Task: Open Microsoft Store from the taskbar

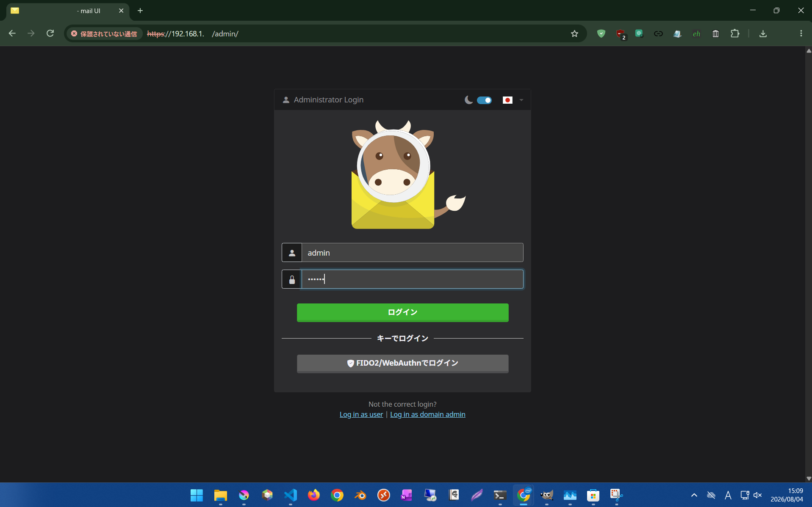Action: pos(593,495)
